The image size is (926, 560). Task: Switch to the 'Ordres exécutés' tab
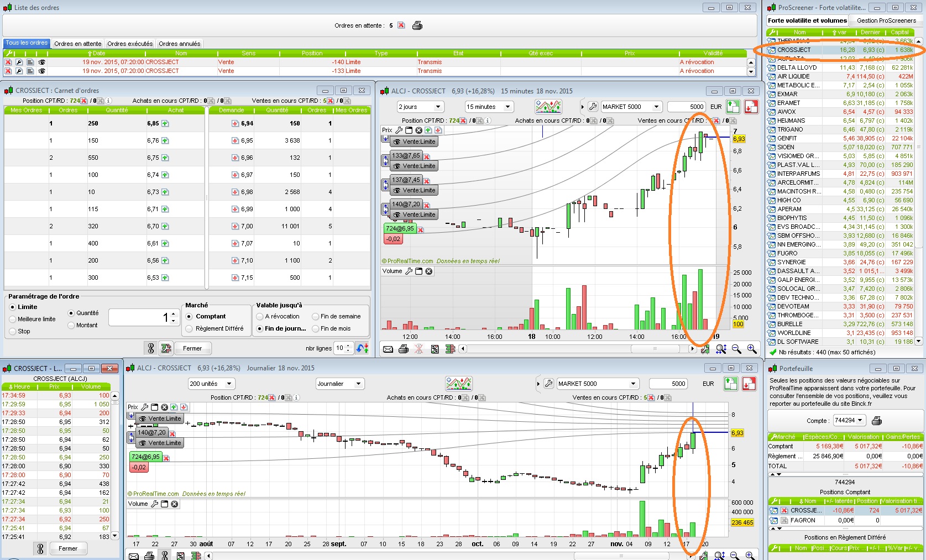(130, 44)
